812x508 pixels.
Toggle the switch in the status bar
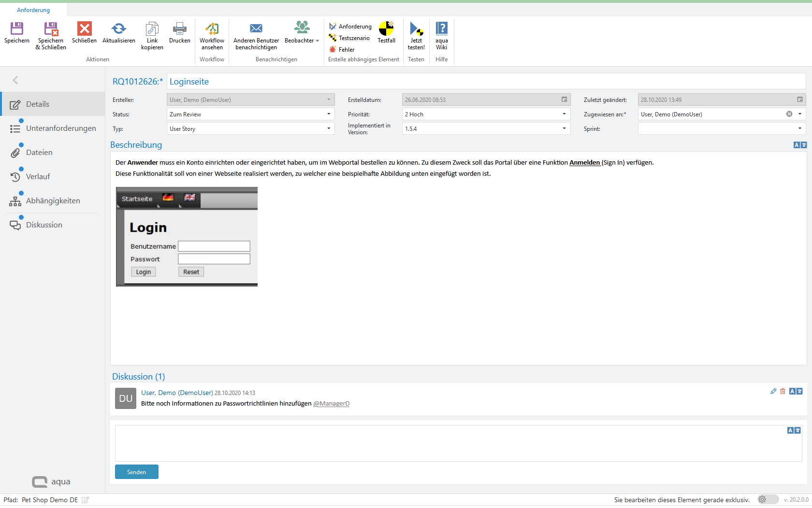pos(768,499)
